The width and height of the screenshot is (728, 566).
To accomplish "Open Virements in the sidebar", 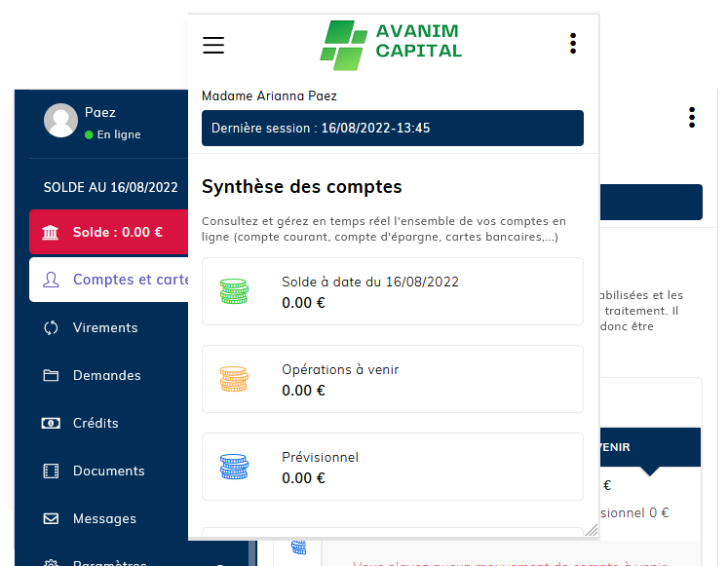I will pyautogui.click(x=105, y=327).
